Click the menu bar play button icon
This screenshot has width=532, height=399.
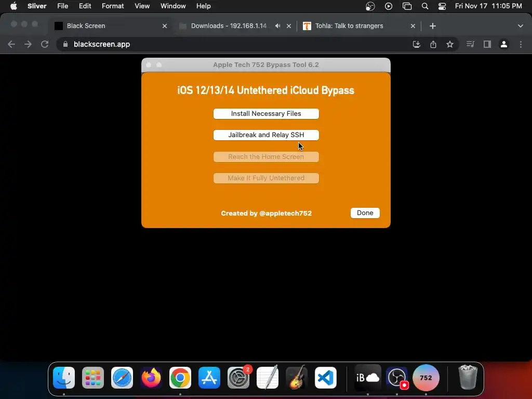[x=389, y=6]
